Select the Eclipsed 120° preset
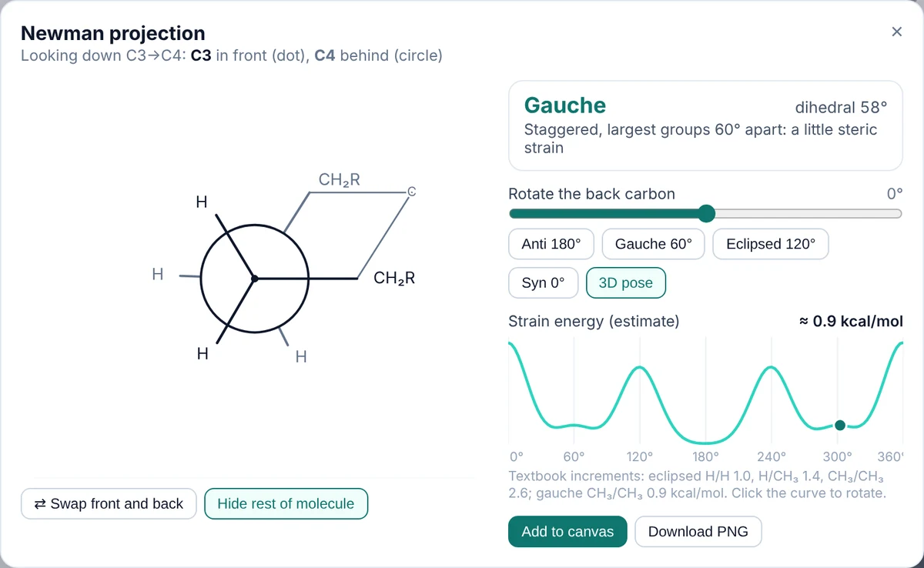Viewport: 924px width, 568px height. tap(771, 244)
